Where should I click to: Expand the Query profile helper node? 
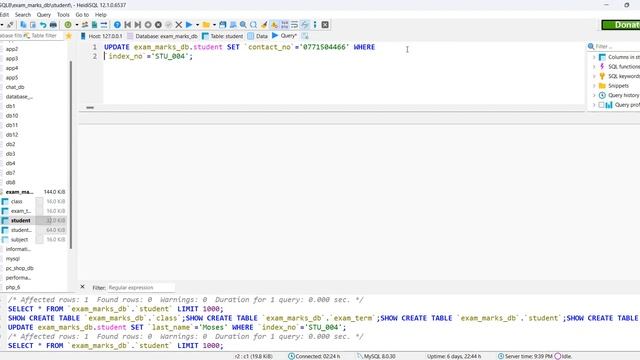click(x=594, y=105)
